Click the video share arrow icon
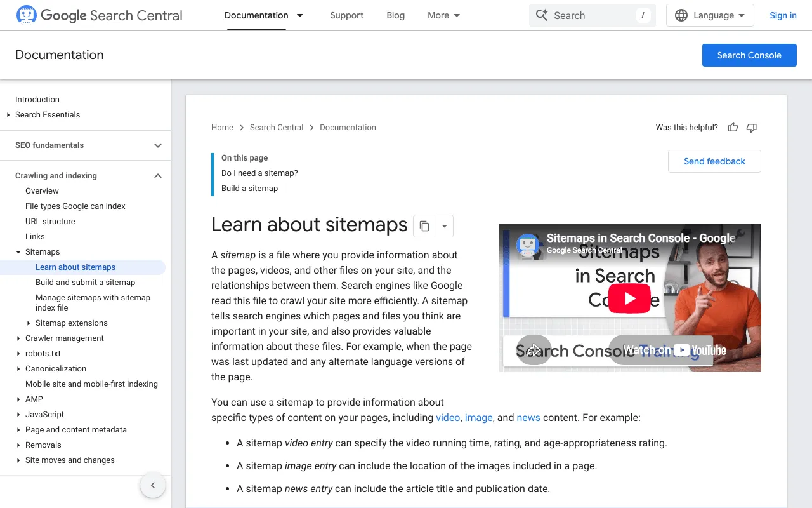 [x=534, y=350]
